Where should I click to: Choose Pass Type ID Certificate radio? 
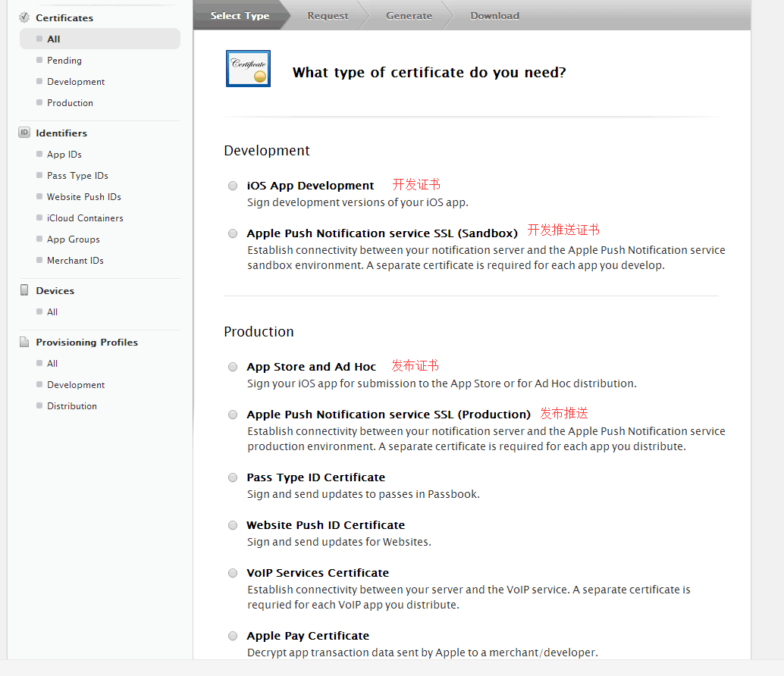click(233, 477)
